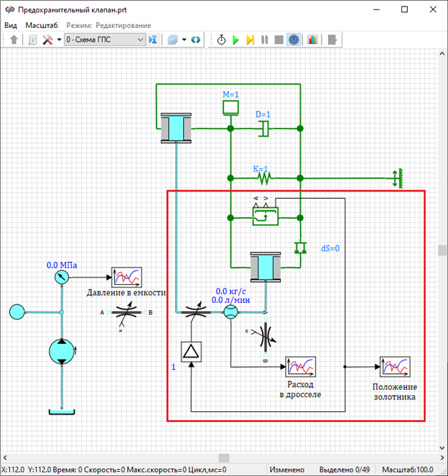448x476 pixels.
Task: Open the '0 - Схема ГПС' layer dropdown
Action: 105,39
